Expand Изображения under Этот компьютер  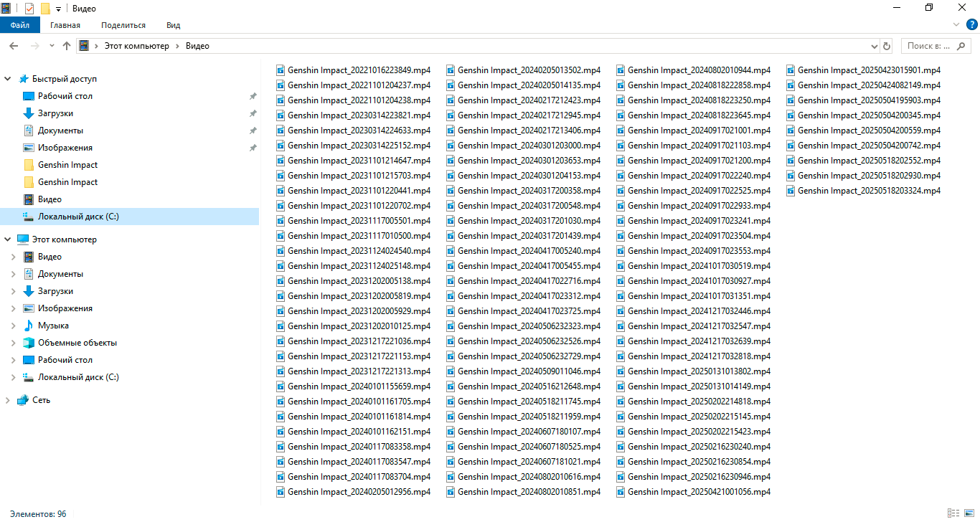[x=14, y=308]
